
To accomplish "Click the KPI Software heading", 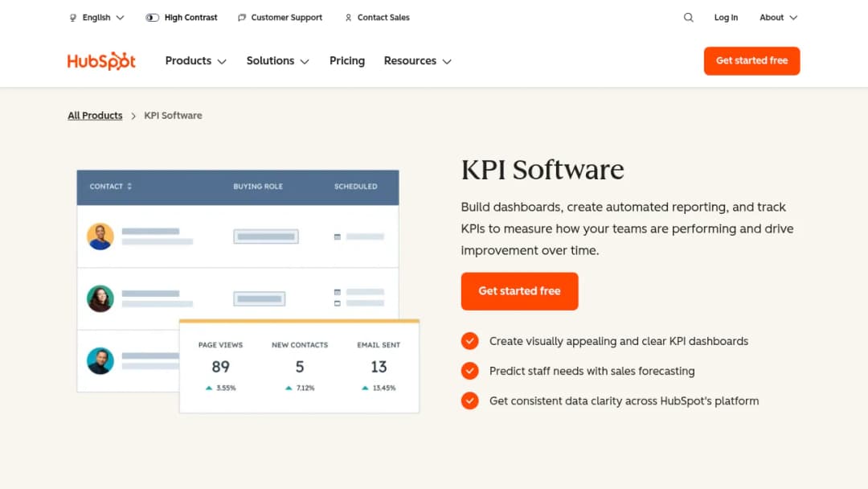I will (x=542, y=170).
